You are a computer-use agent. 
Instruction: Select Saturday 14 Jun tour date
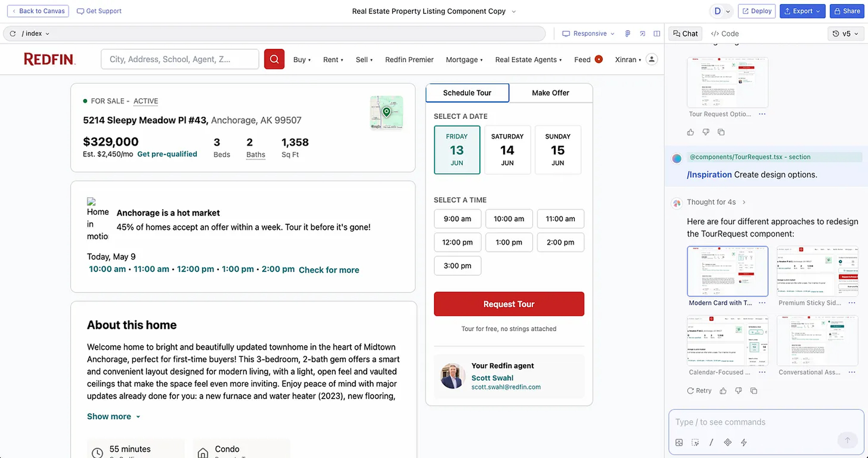(x=507, y=150)
